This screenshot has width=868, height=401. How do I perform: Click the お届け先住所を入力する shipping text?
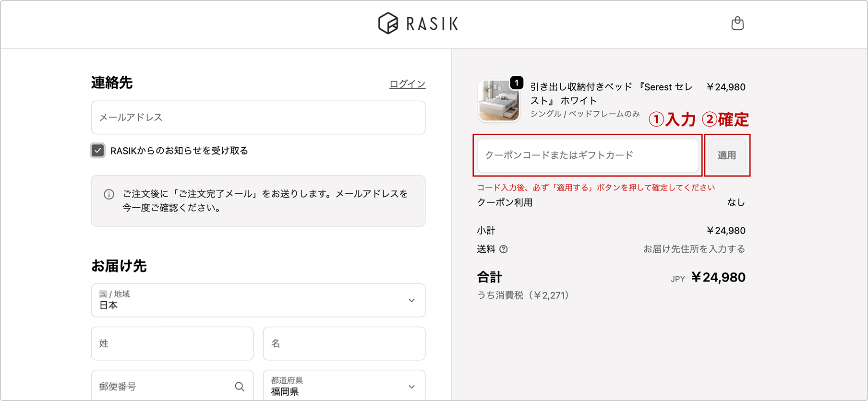coord(694,249)
